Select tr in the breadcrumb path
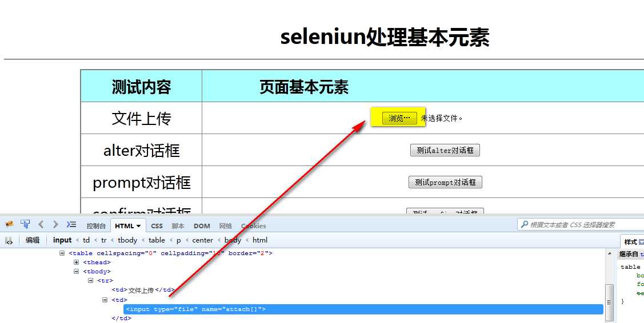The height and width of the screenshot is (323, 644). pyautogui.click(x=103, y=240)
